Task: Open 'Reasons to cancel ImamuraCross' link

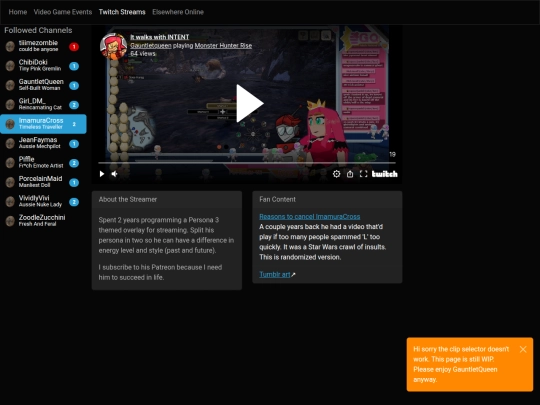Action: tap(310, 217)
